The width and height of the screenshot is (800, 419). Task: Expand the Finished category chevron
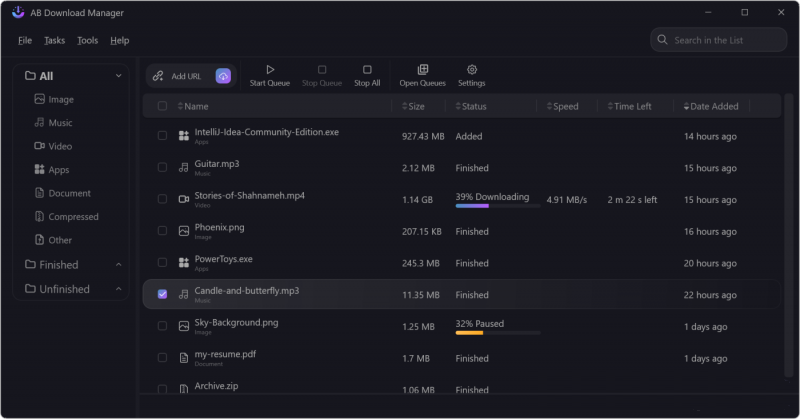tap(119, 265)
